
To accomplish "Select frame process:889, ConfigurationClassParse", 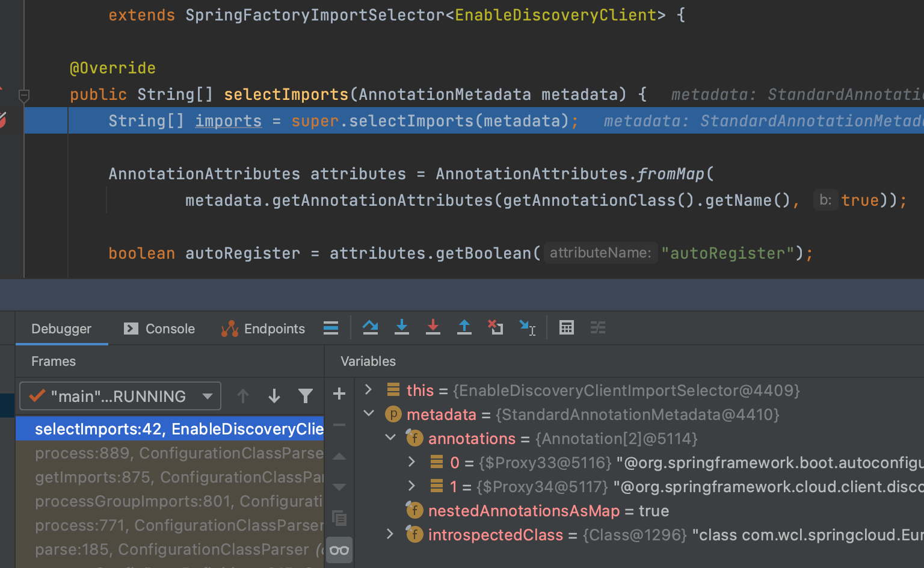I will click(x=170, y=453).
